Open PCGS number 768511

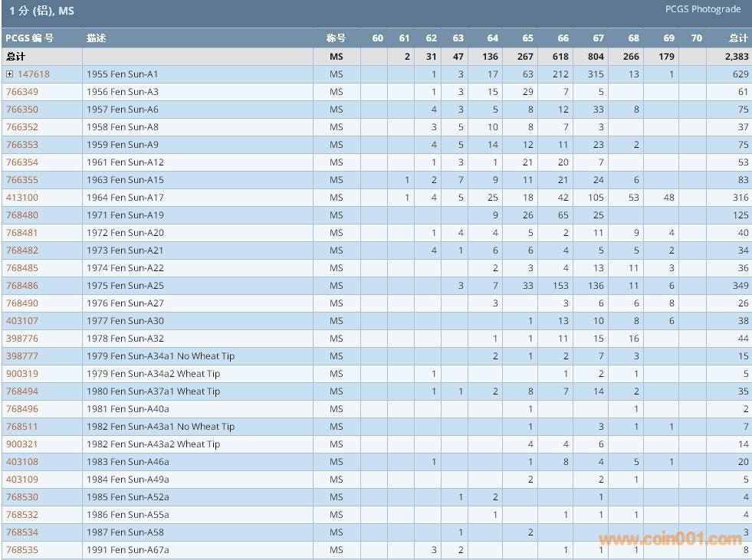[x=22, y=427]
